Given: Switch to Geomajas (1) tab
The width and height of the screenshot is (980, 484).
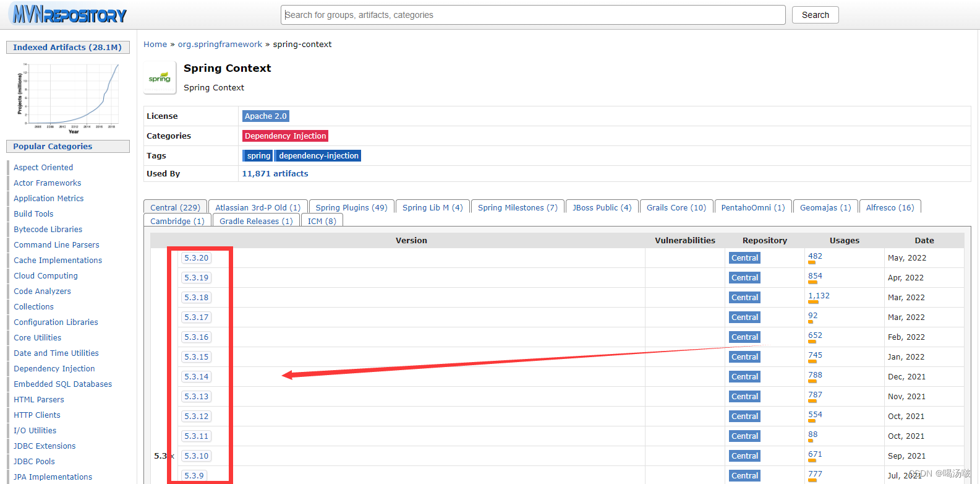Looking at the screenshot, I should (x=825, y=207).
